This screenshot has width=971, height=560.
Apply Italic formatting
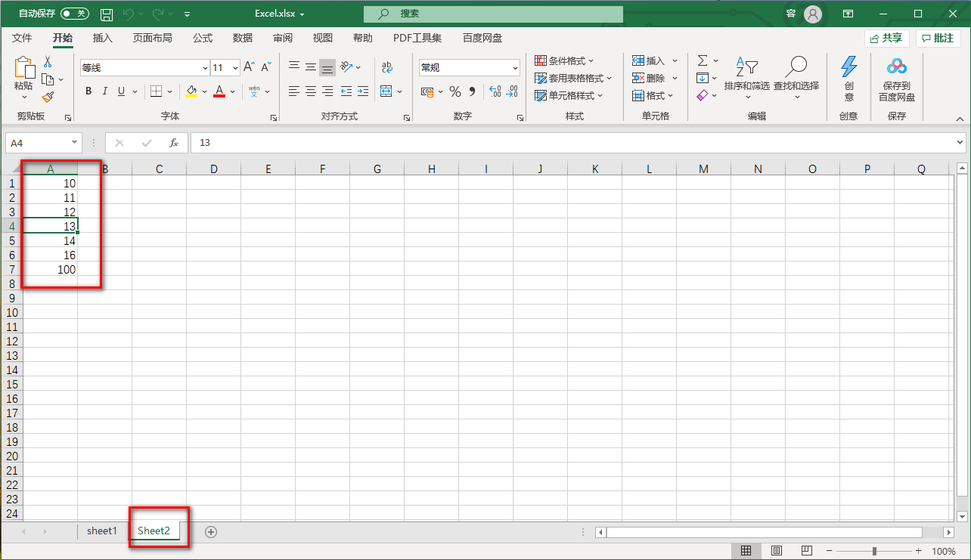click(x=104, y=91)
